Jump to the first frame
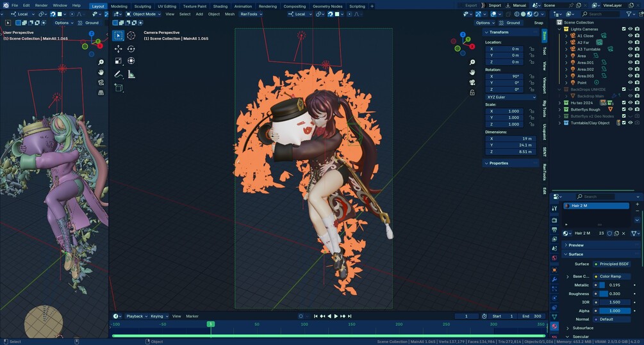The image size is (644, 345). [315, 316]
